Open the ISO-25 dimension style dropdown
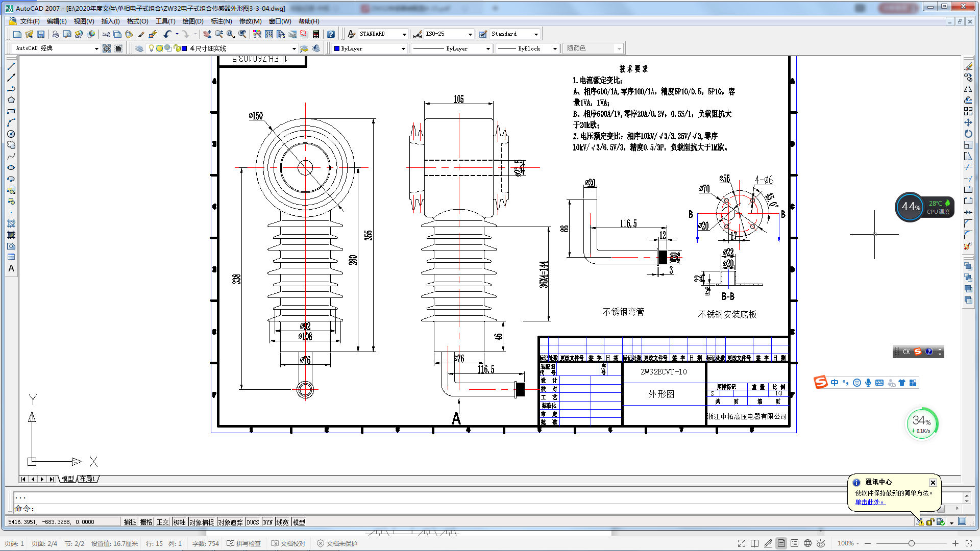The height and width of the screenshot is (551, 980). [470, 34]
